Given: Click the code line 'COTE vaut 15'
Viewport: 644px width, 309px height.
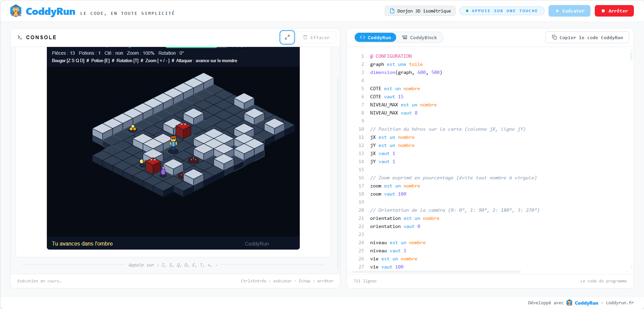Looking at the screenshot, I should 387,97.
